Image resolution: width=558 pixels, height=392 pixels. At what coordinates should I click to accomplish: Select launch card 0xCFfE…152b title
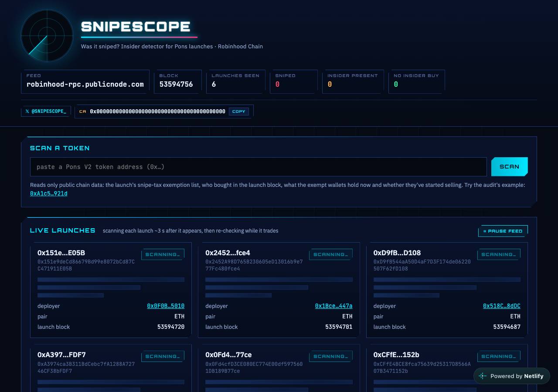tap(396, 355)
